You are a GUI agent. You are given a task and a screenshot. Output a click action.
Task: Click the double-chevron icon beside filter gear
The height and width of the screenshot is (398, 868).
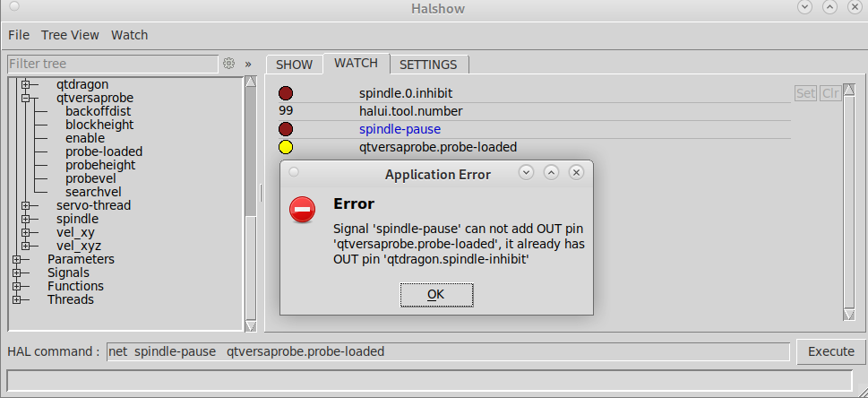[x=248, y=64]
